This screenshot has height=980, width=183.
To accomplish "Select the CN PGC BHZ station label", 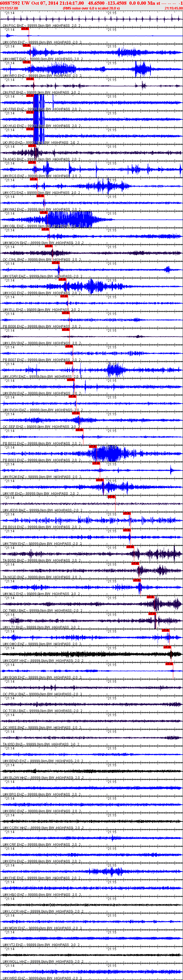I will pos(41,26).
